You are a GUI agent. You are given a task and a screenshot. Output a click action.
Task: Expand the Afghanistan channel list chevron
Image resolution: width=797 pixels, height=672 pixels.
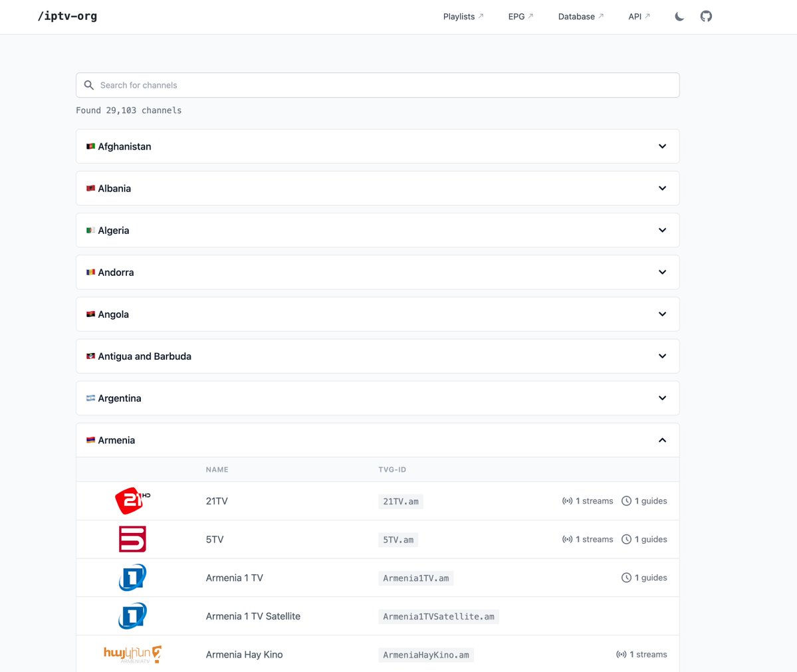[x=662, y=146]
